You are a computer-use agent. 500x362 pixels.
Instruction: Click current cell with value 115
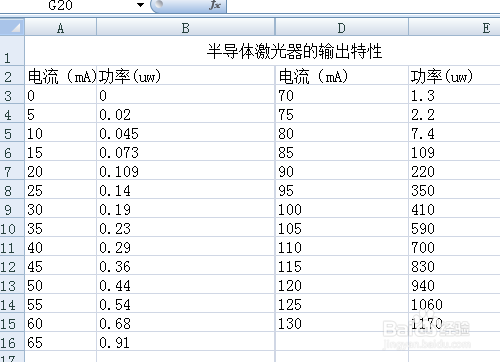342,265
